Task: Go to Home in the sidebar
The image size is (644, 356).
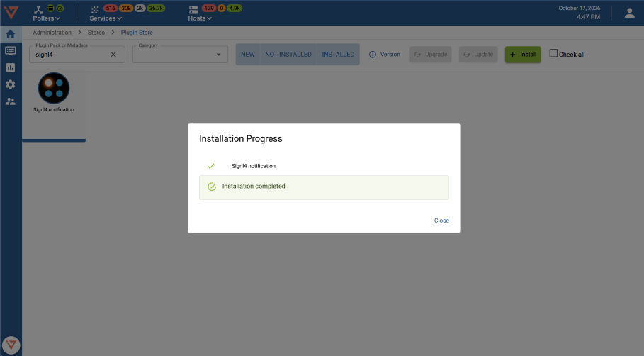Action: [11, 34]
